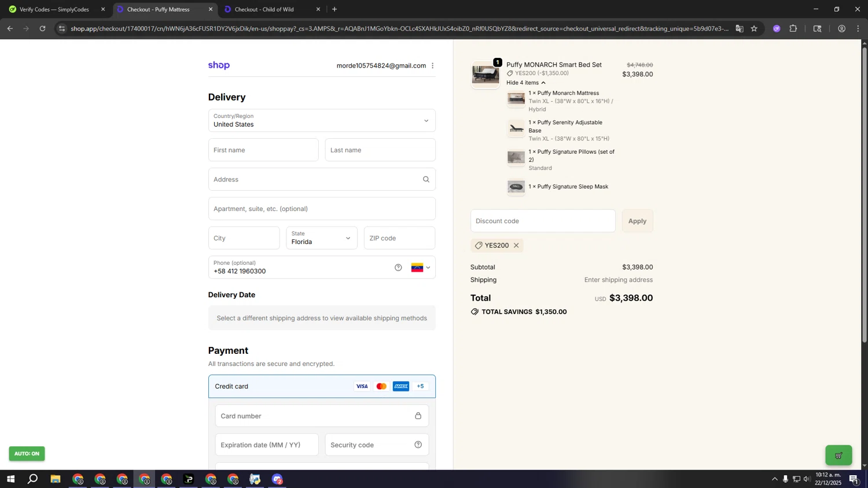Click the Mastercard icon

coord(381,387)
